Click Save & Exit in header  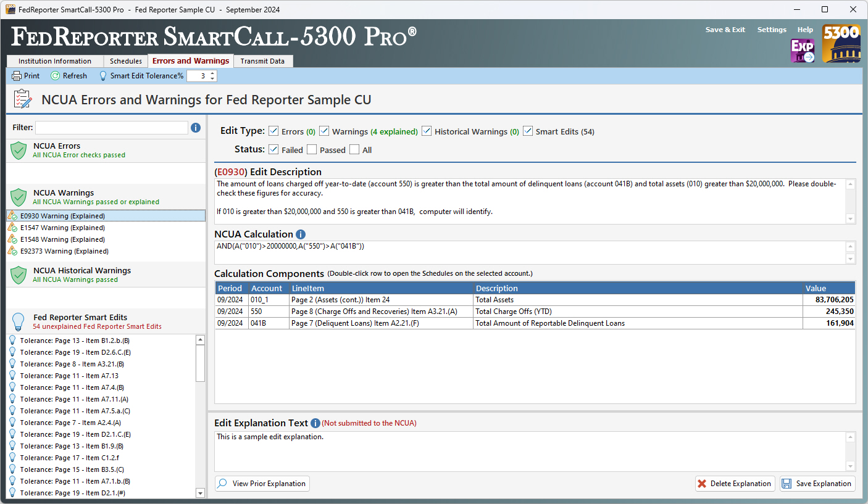725,30
